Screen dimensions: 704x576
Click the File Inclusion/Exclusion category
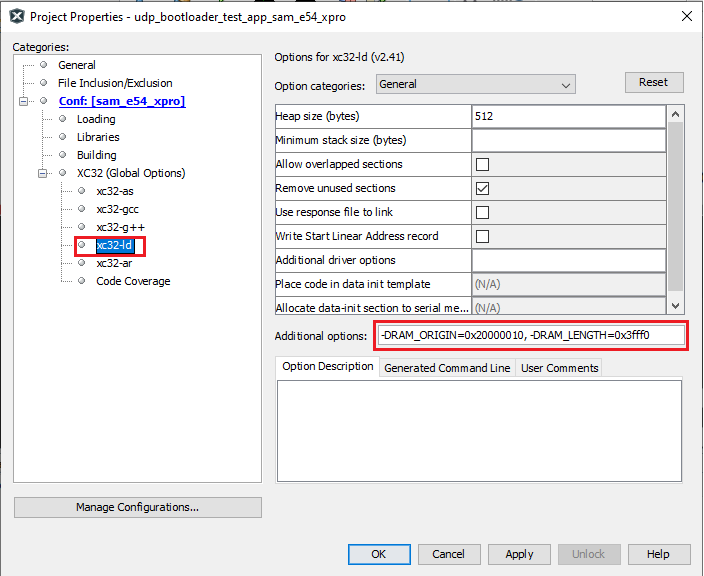(x=114, y=83)
